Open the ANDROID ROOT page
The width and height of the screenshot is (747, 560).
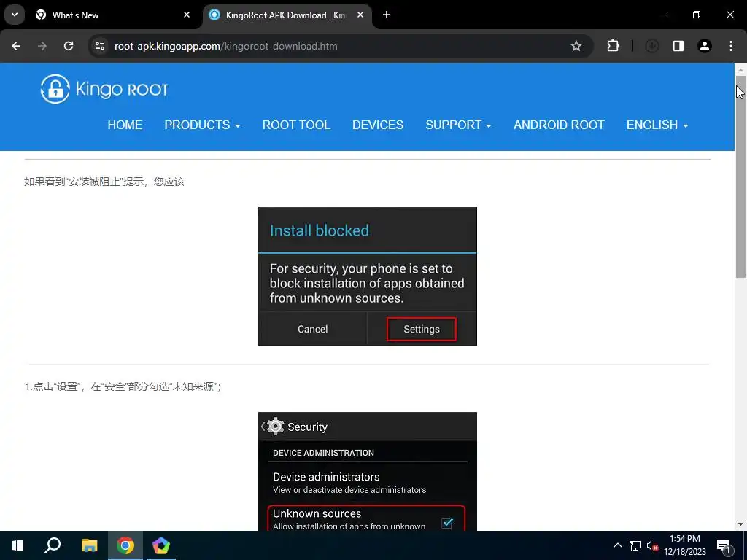coord(559,125)
